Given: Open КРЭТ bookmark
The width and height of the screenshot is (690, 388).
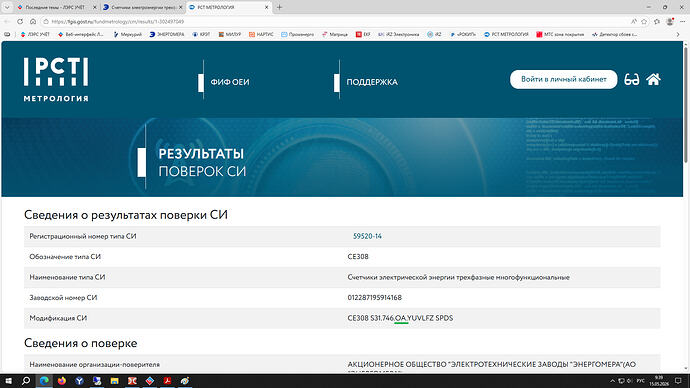Looking at the screenshot, I should tap(201, 34).
